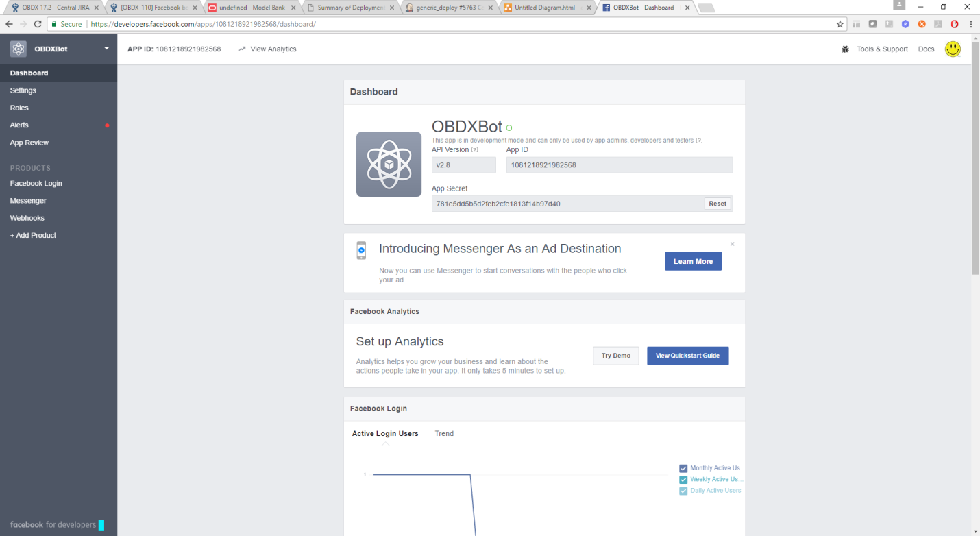Screen dimensions: 980x536
Task: Open the Chrome three-dot menu
Action: click(x=971, y=24)
